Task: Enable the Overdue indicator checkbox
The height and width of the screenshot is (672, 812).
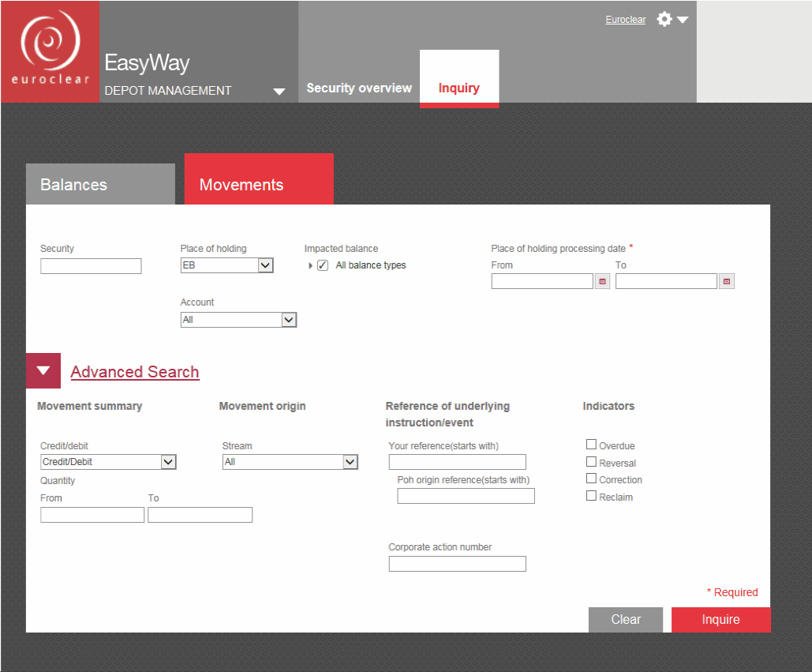Action: click(x=591, y=445)
